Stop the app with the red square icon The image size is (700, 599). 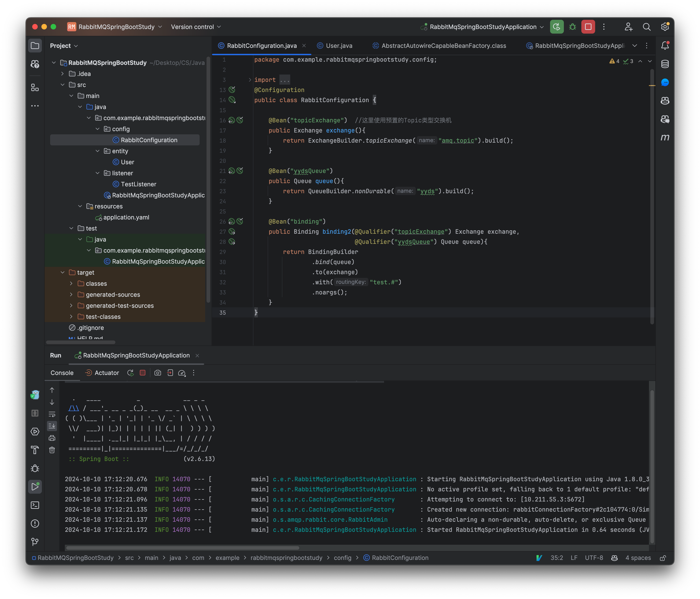coord(588,27)
